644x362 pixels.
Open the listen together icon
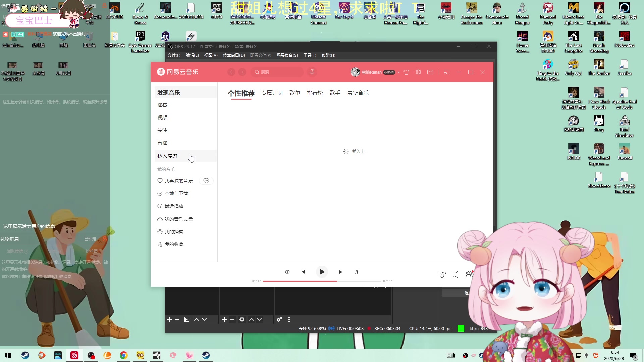(469, 274)
